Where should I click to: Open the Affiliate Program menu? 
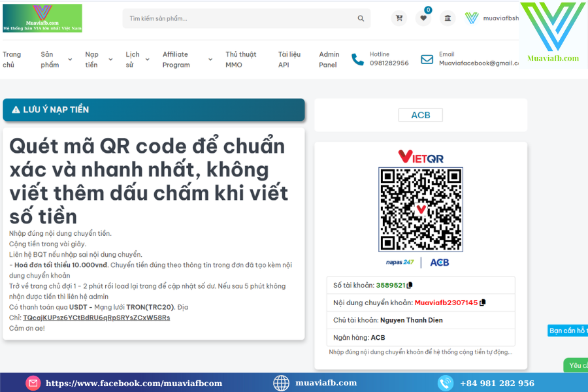pyautogui.click(x=176, y=59)
